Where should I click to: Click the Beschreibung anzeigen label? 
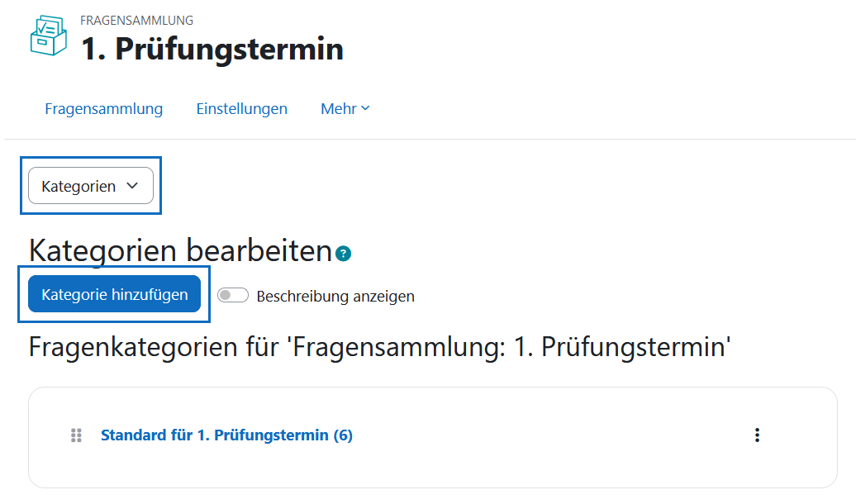pyautogui.click(x=335, y=296)
